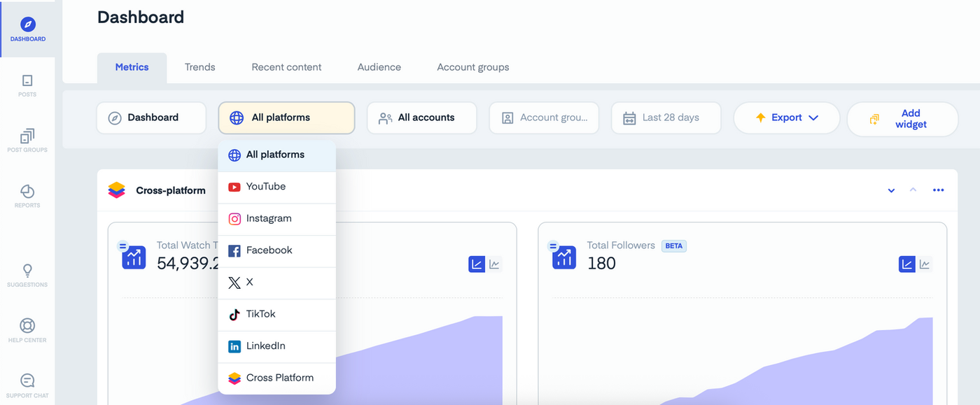Viewport: 980px width, 405px height.
Task: Open the Account groups tab
Action: [x=472, y=67]
